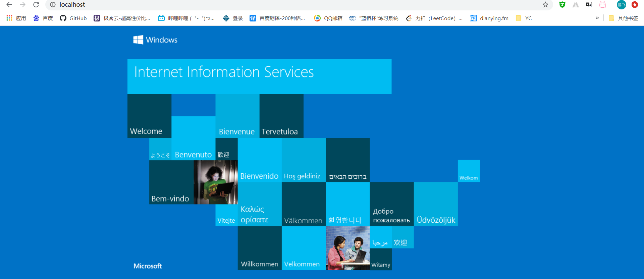Reload the localhost page
The height and width of the screenshot is (279, 644).
coord(36,5)
